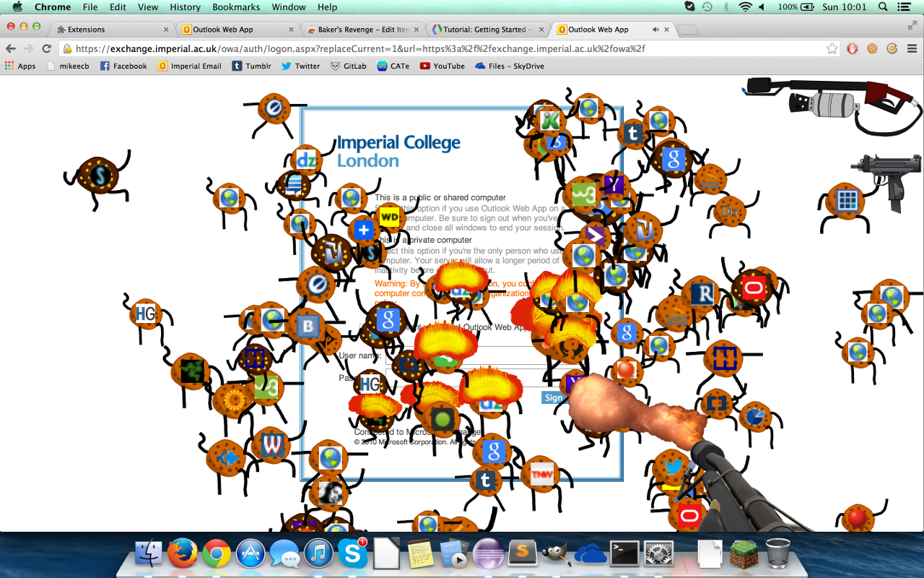Launch Sublime Text from the dock
This screenshot has height=578, width=924.
coord(523,554)
